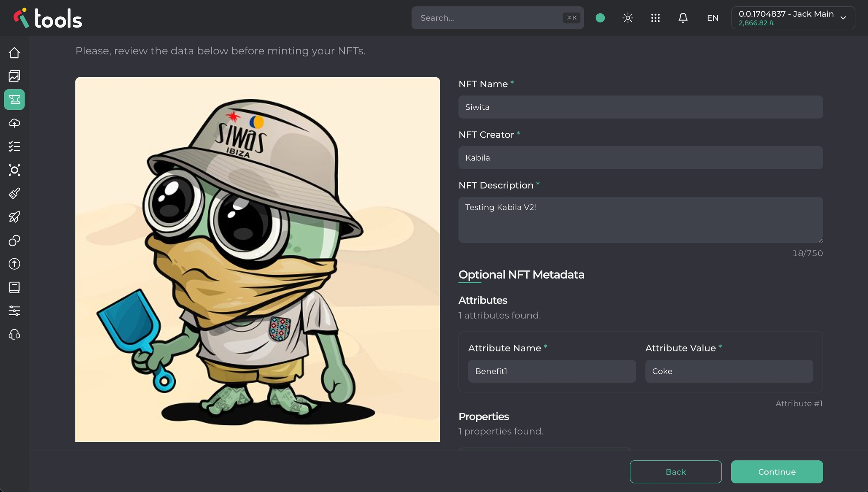The width and height of the screenshot is (868, 492).
Task: Click the paintbrush sidebar icon
Action: coord(14,193)
